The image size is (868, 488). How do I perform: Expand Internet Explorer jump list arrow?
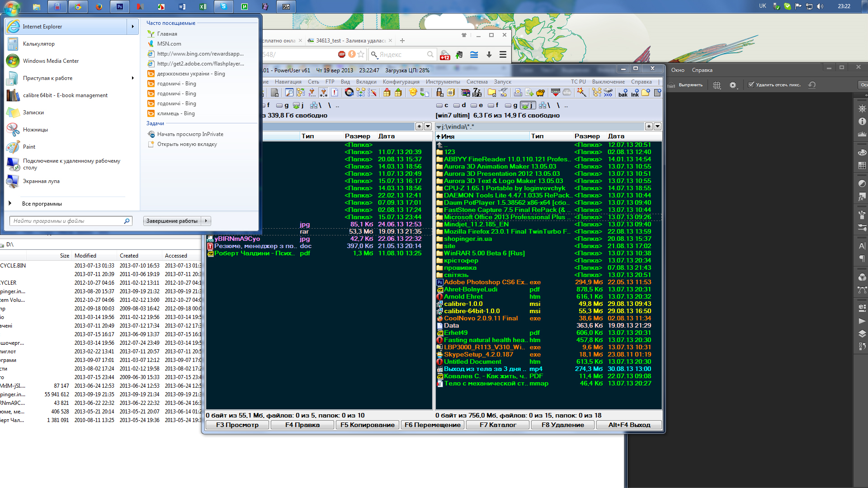pos(132,27)
